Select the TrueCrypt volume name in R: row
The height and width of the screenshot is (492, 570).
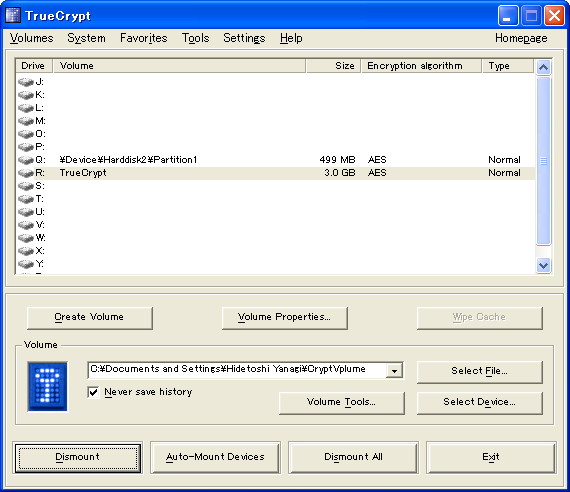coord(83,173)
